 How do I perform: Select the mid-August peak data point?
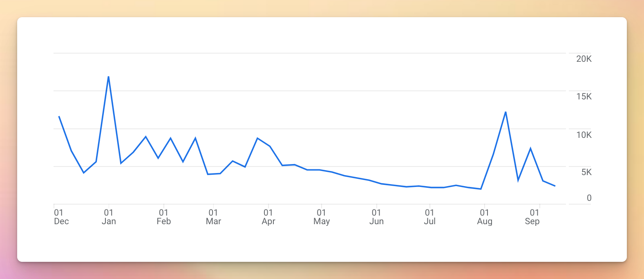pos(505,112)
